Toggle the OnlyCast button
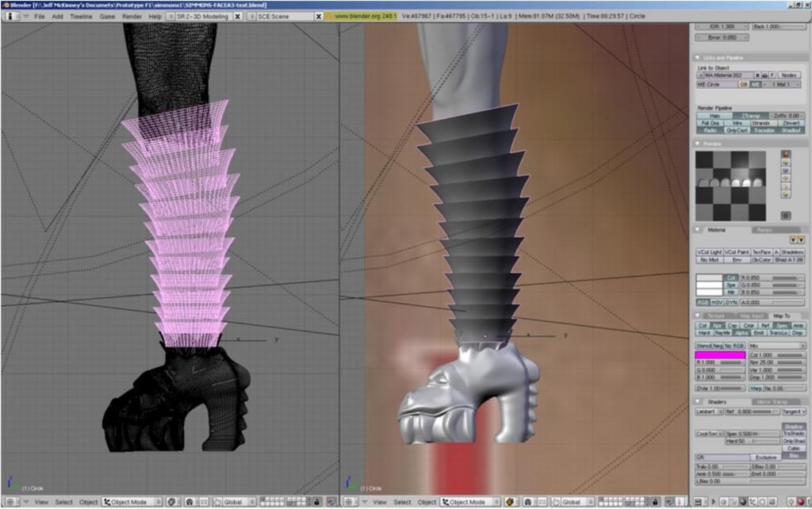The image size is (812, 509). click(x=737, y=131)
